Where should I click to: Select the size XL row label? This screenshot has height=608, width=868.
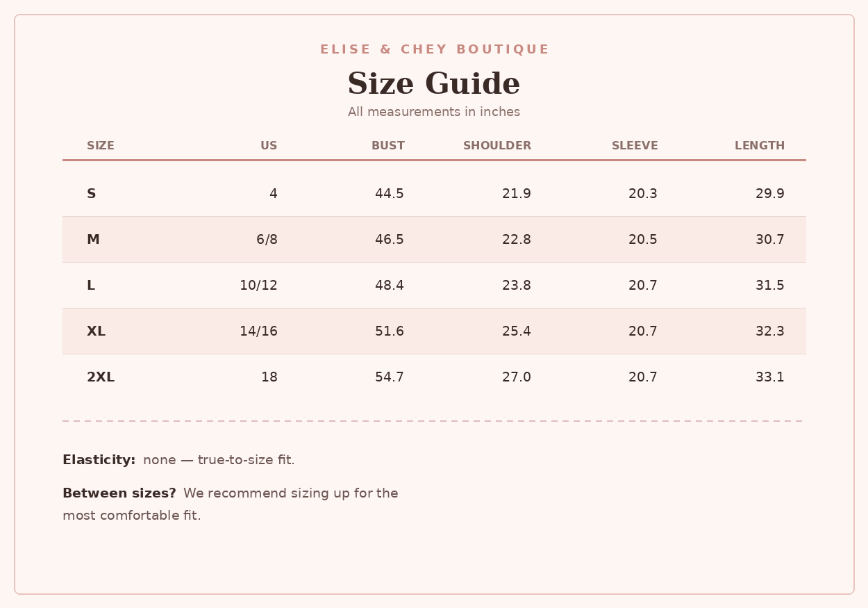[x=96, y=331]
